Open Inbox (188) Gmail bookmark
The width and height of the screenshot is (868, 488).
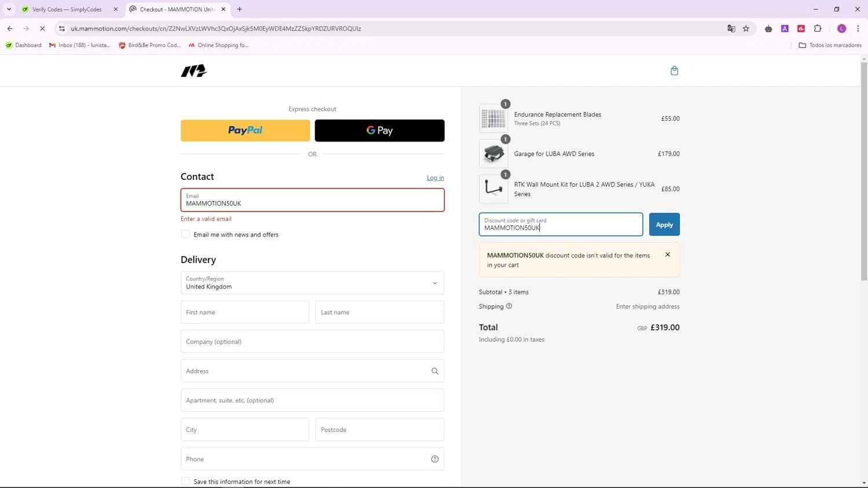[x=80, y=45]
